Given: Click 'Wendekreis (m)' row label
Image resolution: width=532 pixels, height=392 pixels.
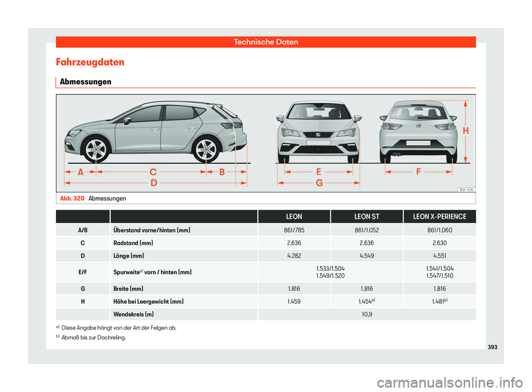Looking at the screenshot, I should coord(134,314).
